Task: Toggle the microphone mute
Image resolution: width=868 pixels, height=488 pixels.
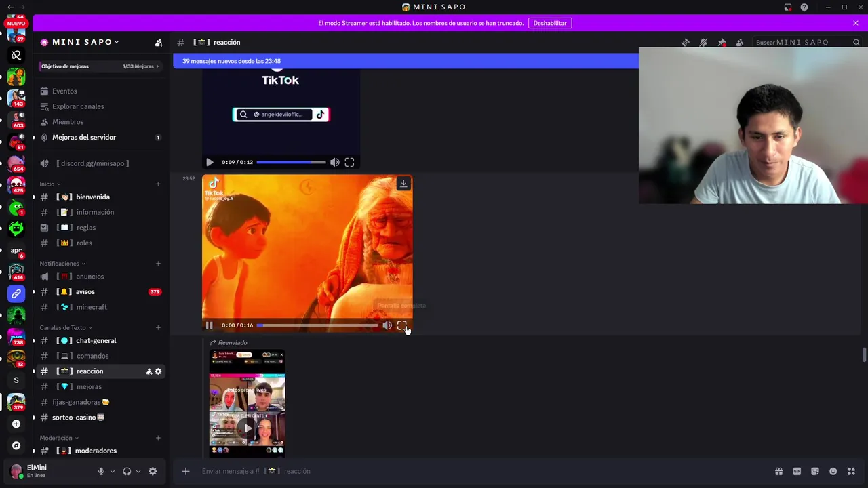Action: coord(101,471)
